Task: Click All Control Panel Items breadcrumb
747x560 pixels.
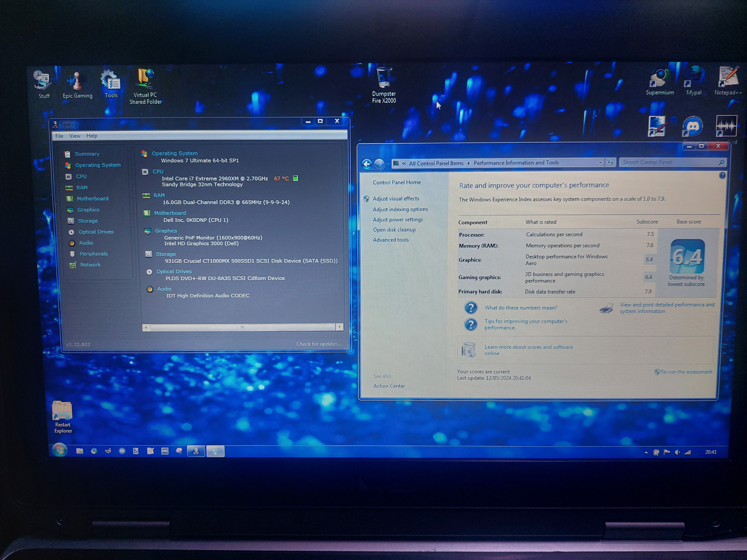Action: click(x=436, y=163)
